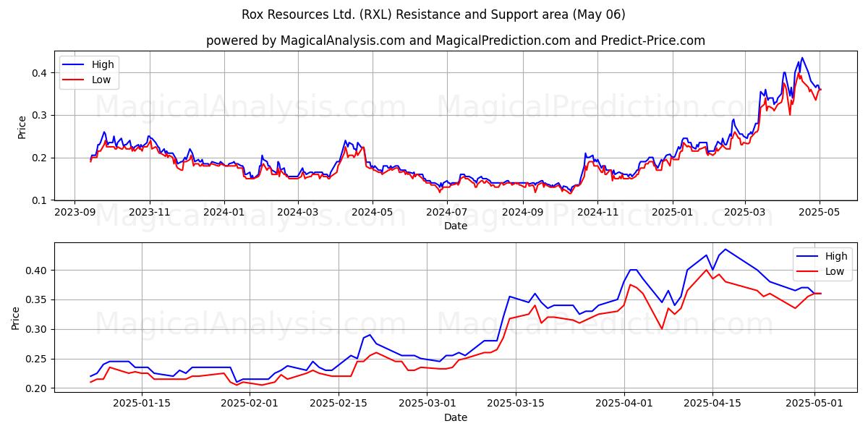Click 'Low' legend entry in bottom chart
The image size is (868, 434).
pos(834,272)
